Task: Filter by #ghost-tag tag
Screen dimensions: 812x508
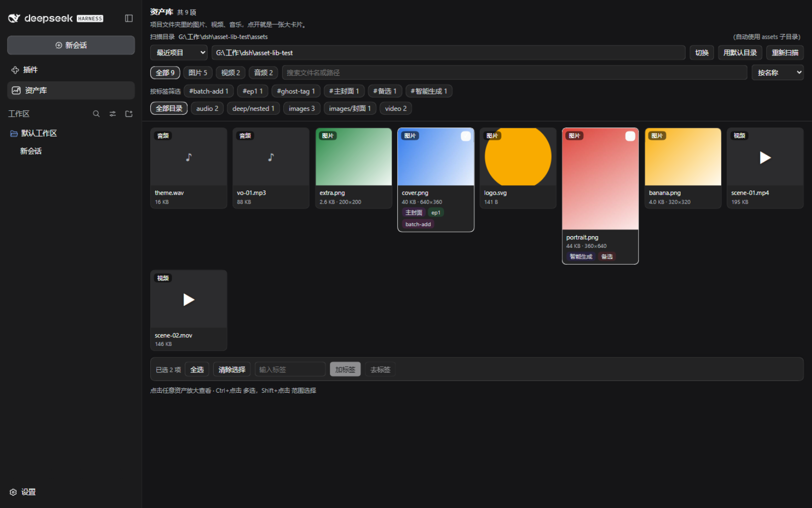Action: 296,91
